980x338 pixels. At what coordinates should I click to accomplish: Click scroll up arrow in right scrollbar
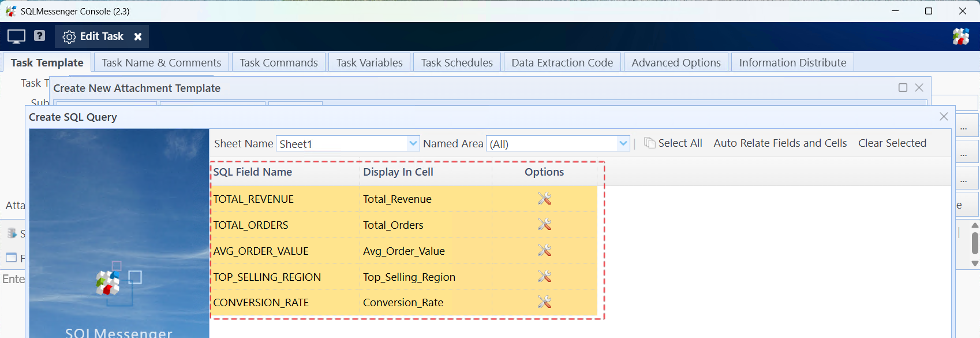click(975, 226)
